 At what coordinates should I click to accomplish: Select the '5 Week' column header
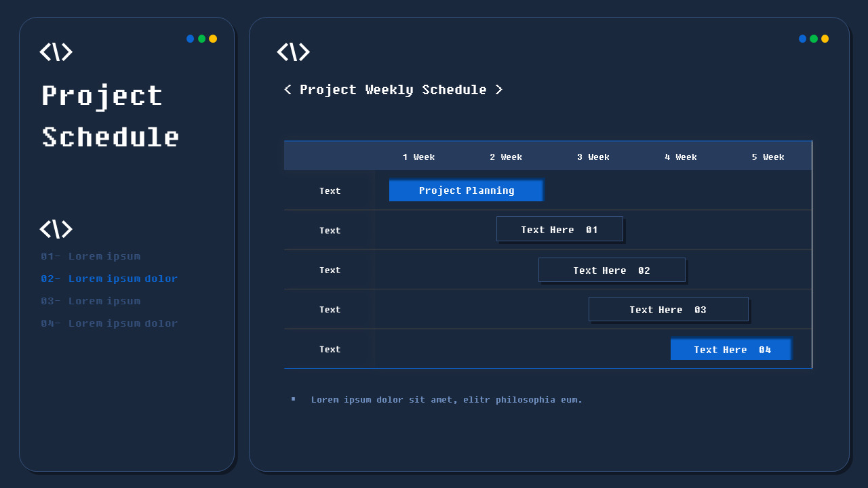768,157
